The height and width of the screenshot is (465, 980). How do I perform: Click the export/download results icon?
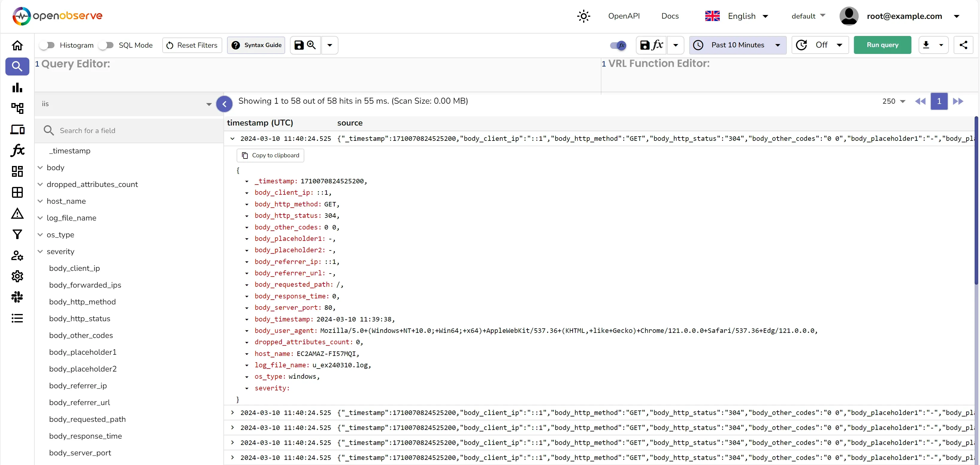[x=927, y=45]
